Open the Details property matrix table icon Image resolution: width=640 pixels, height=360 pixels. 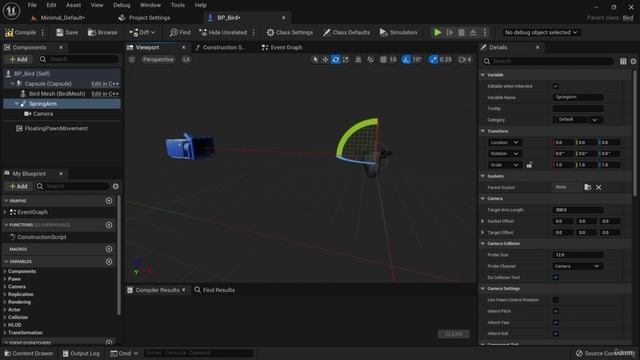(x=623, y=61)
